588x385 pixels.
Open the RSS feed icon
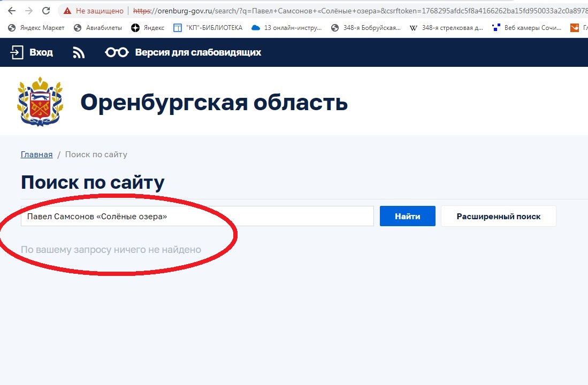pos(79,52)
